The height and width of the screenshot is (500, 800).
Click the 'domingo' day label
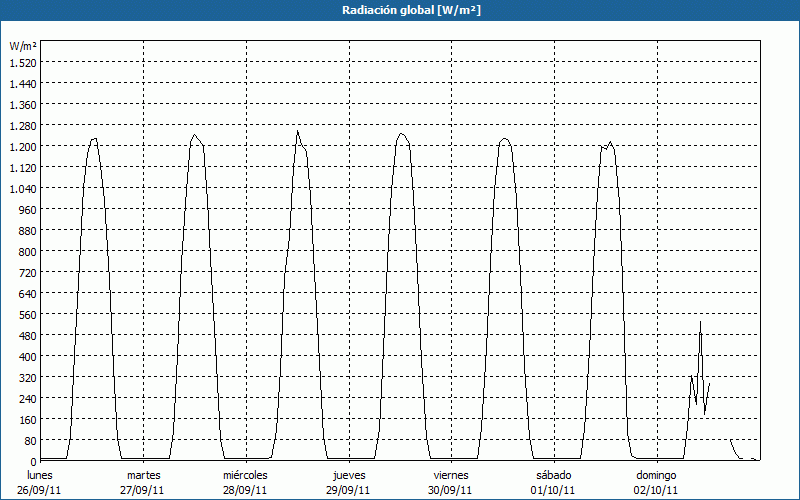point(656,475)
